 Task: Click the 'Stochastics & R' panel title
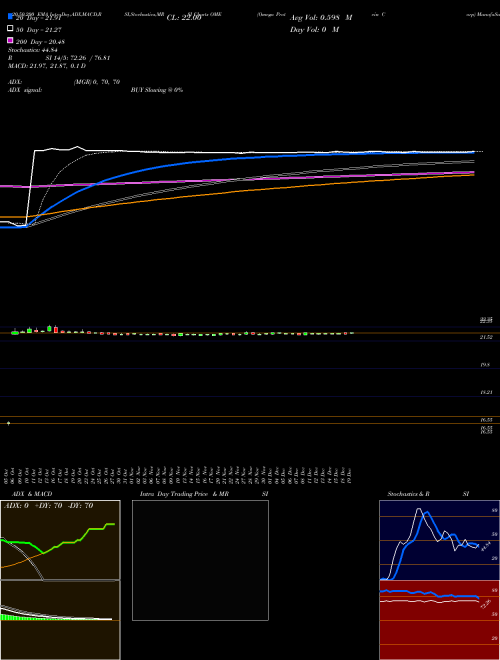(x=408, y=494)
